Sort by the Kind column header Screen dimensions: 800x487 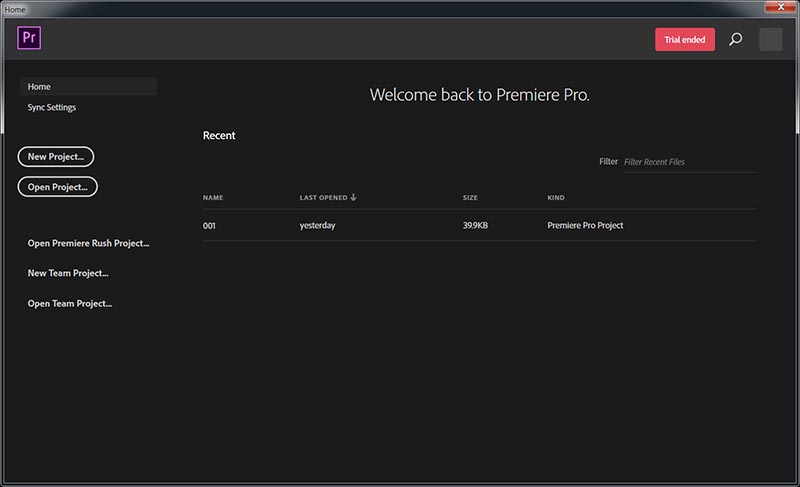pos(556,197)
